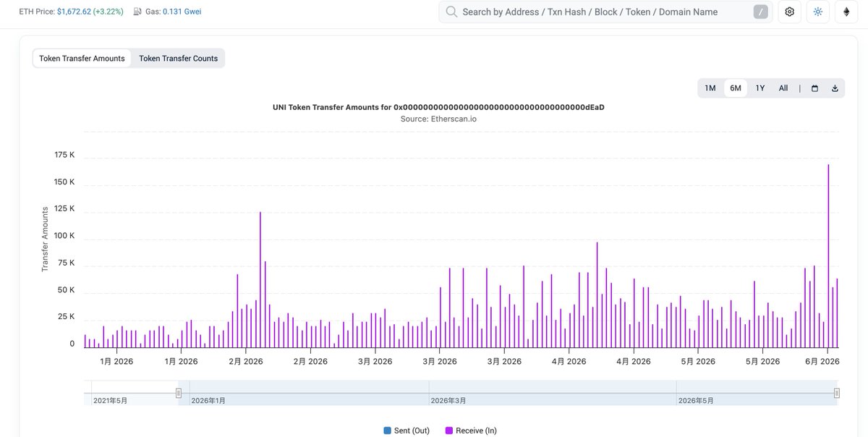Click the 125K peak bar in 2月 2026

pos(260,279)
